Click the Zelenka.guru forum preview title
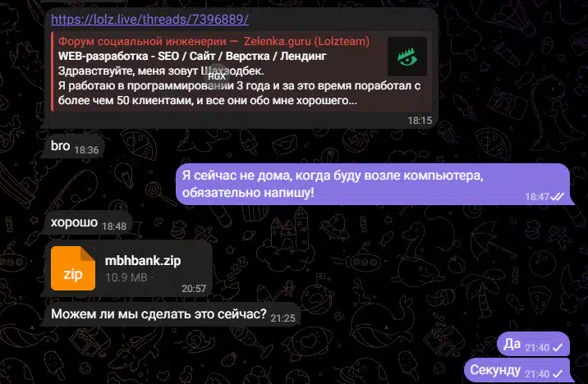The image size is (588, 384). point(214,41)
